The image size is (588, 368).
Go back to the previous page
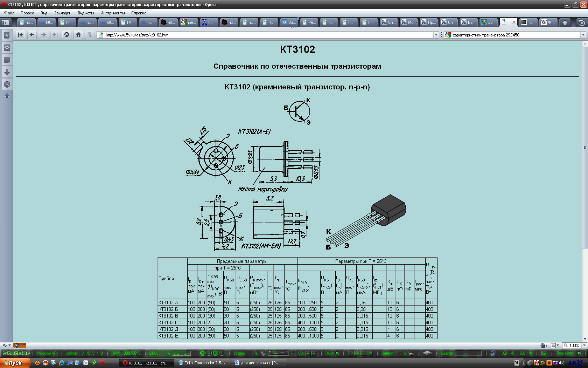[32, 35]
